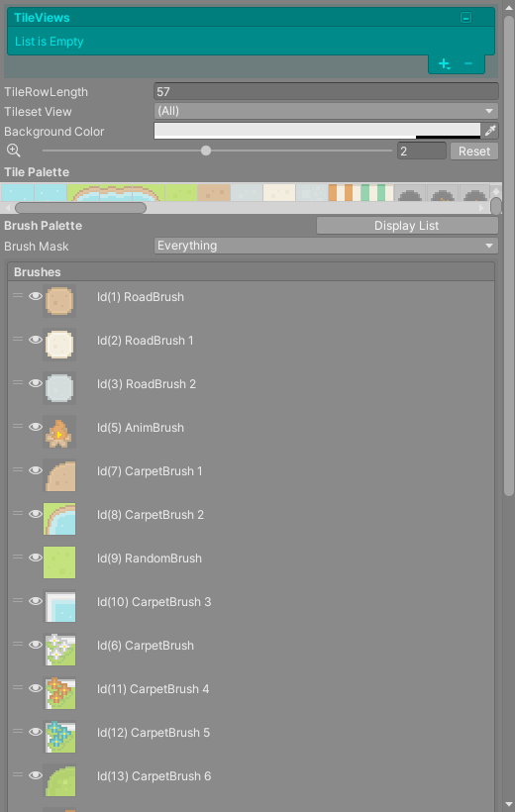The height and width of the screenshot is (812, 515).
Task: Remove TileView with the minus icon
Action: point(468,63)
